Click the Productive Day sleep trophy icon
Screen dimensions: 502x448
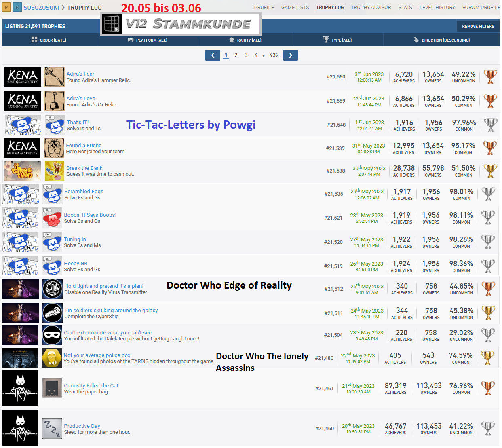pyautogui.click(x=52, y=429)
